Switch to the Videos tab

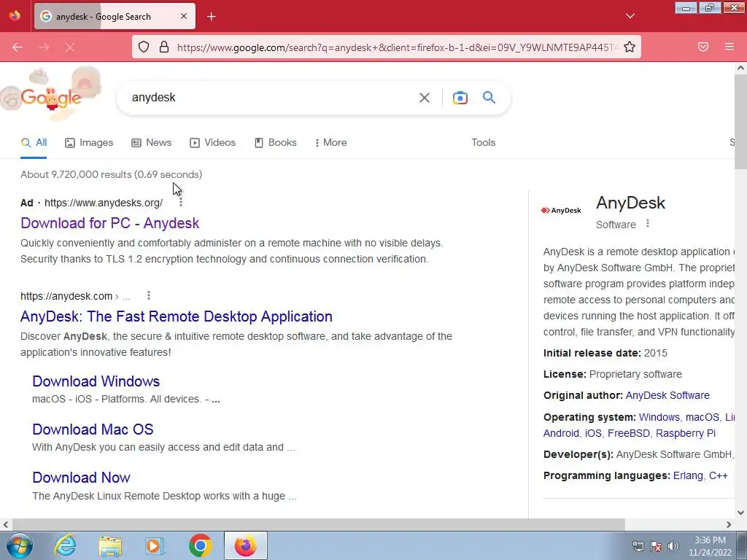[x=212, y=143]
